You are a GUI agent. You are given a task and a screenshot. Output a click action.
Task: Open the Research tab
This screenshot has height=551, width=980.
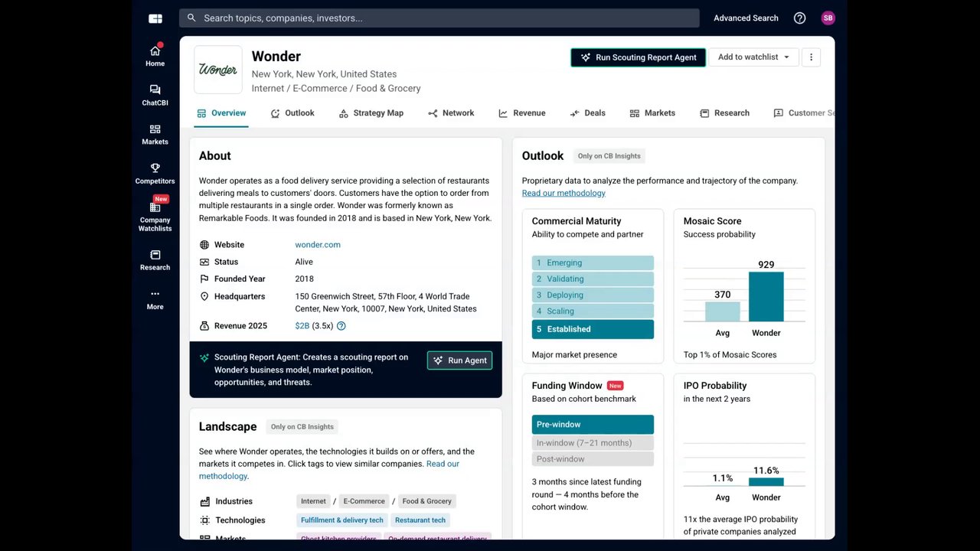coord(724,113)
